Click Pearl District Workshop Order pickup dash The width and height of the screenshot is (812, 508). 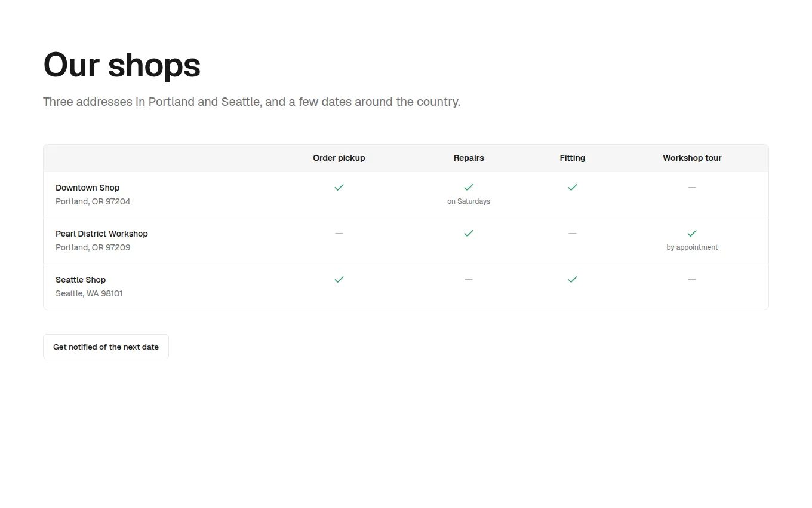[x=339, y=234]
